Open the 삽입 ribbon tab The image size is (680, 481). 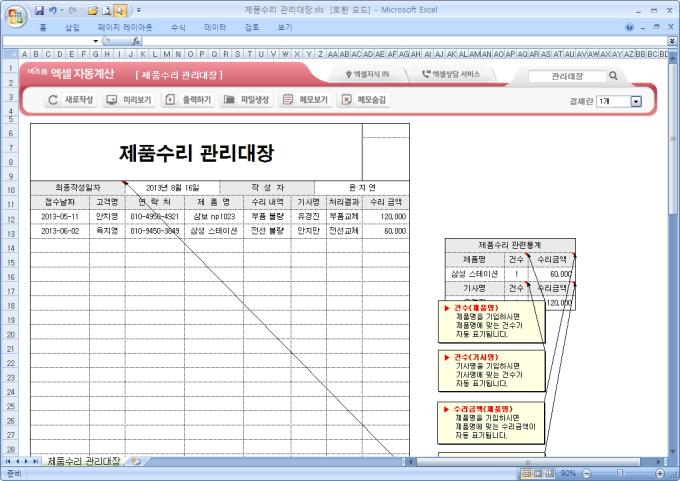tap(72, 27)
